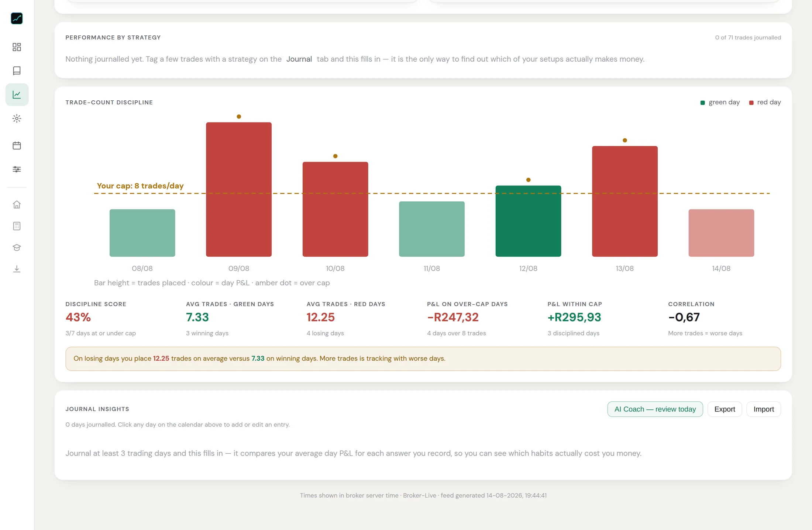Image resolution: width=812 pixels, height=530 pixels.
Task: Follow the Journal link in strategy text
Action: (x=299, y=59)
